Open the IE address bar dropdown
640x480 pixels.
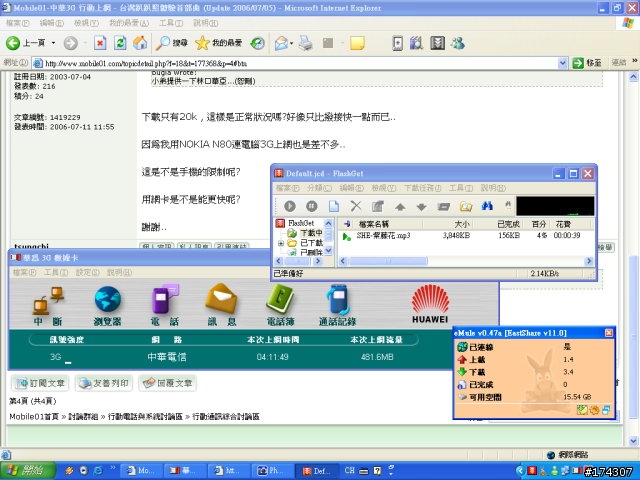pos(562,63)
